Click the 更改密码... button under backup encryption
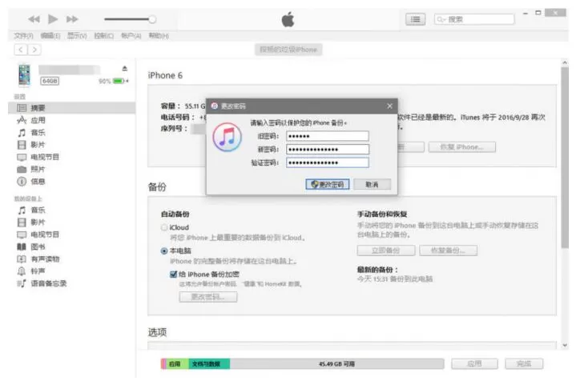The image size is (588, 381). click(208, 297)
